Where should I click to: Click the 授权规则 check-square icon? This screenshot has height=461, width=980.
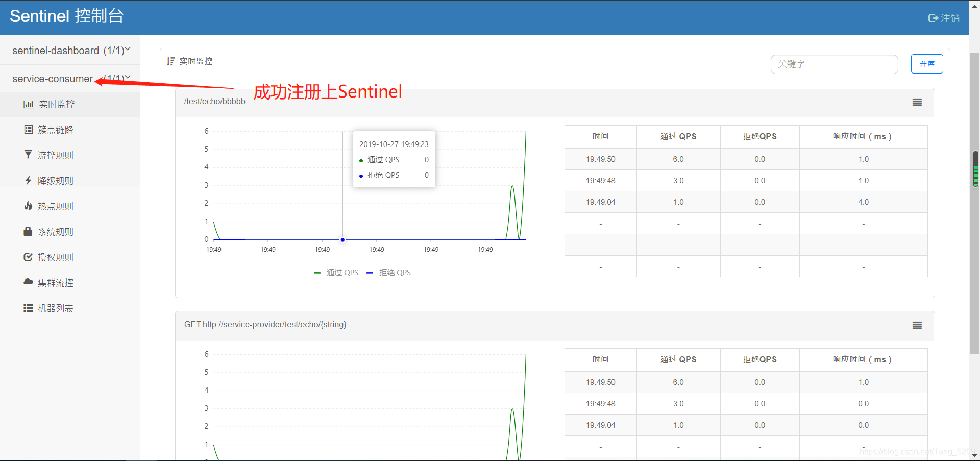pos(28,257)
